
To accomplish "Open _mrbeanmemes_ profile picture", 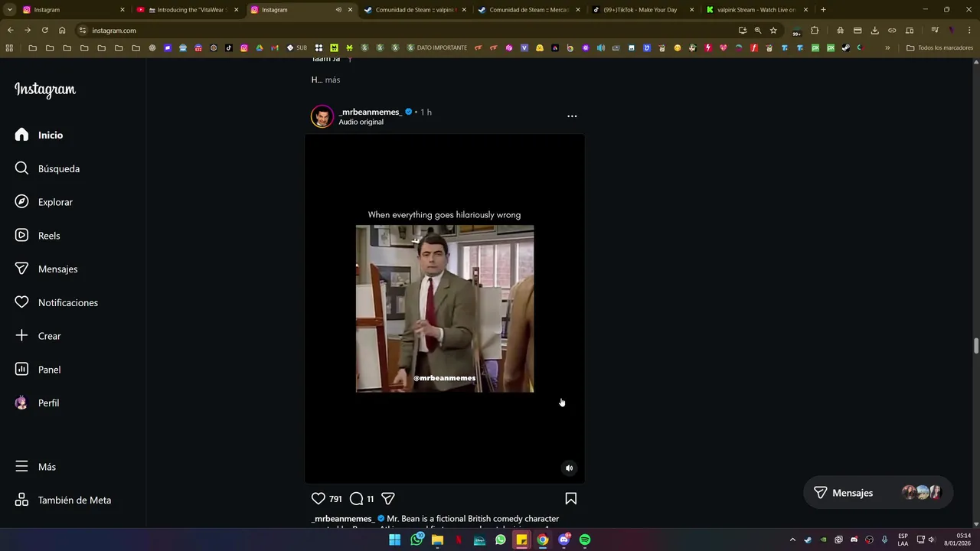I will (322, 116).
